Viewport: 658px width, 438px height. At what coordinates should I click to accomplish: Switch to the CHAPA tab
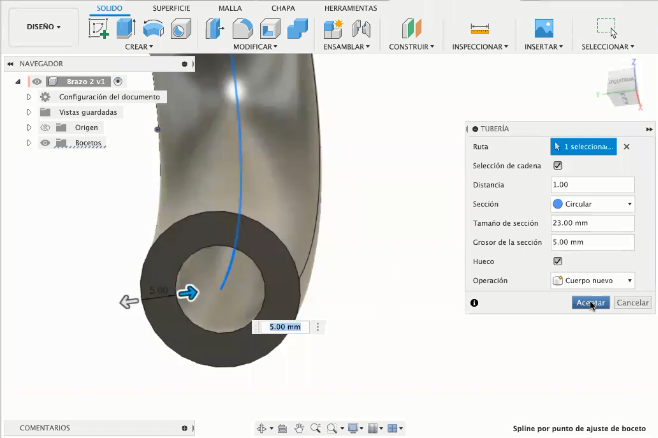[x=283, y=8]
